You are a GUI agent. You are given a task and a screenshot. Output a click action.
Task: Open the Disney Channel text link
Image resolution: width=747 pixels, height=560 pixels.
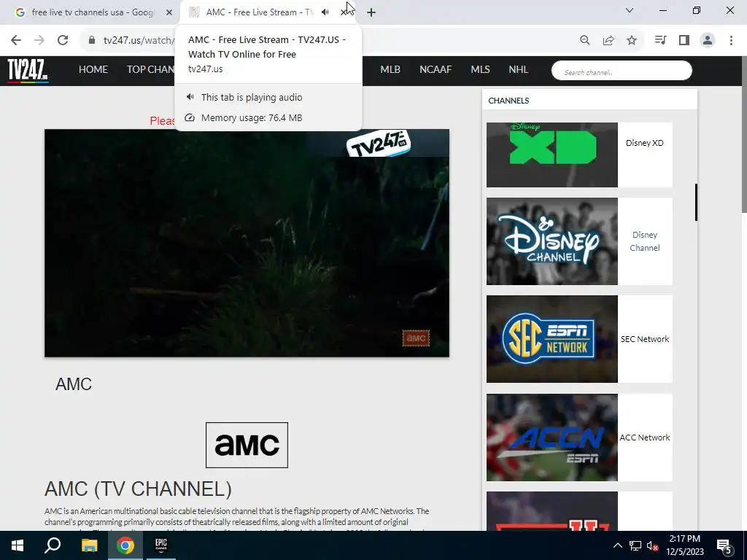(x=645, y=241)
